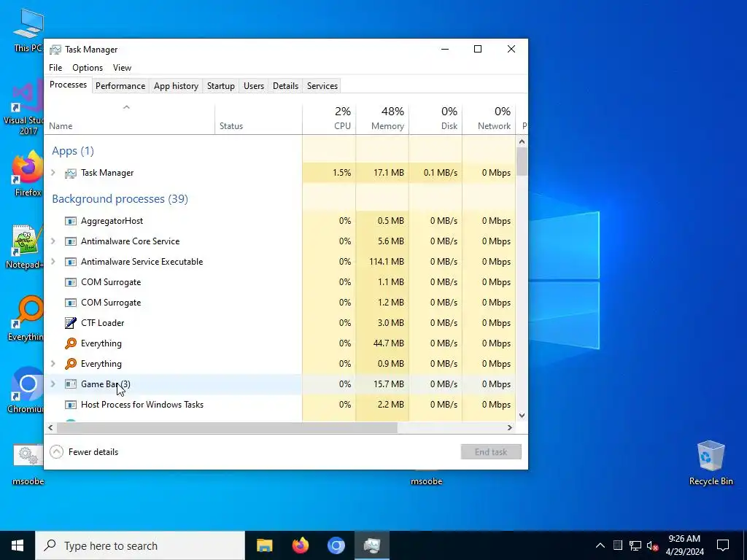Click the AggregatorHost process icon
Viewport: 747px width, 560px height.
(x=71, y=221)
